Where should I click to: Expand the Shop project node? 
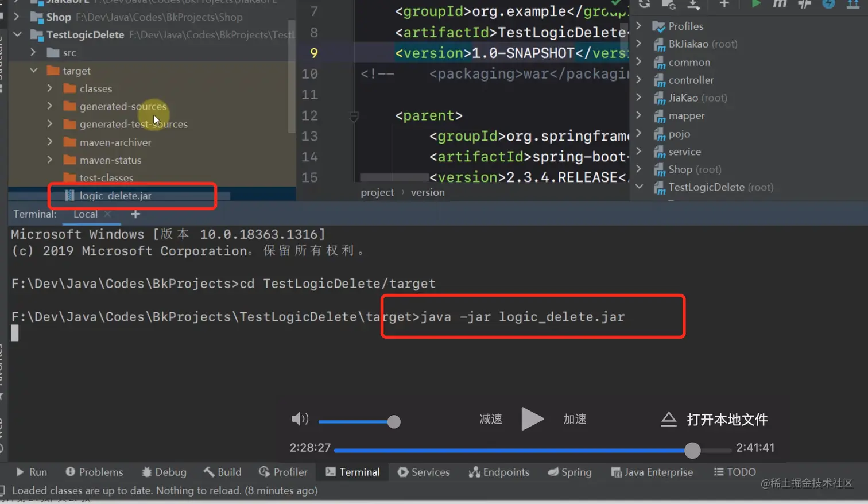coord(17,17)
